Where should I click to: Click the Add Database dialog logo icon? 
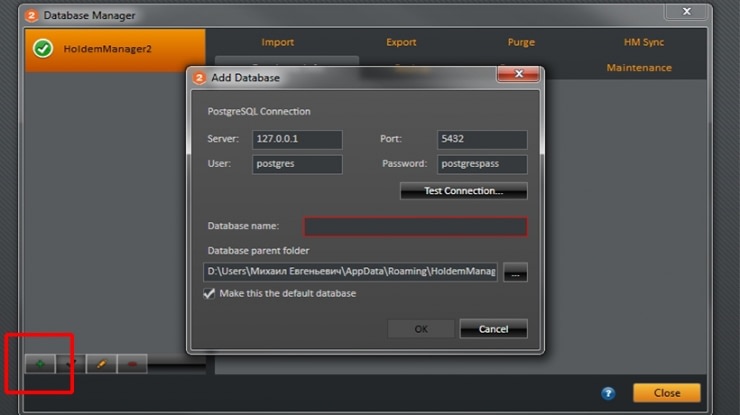tap(199, 77)
